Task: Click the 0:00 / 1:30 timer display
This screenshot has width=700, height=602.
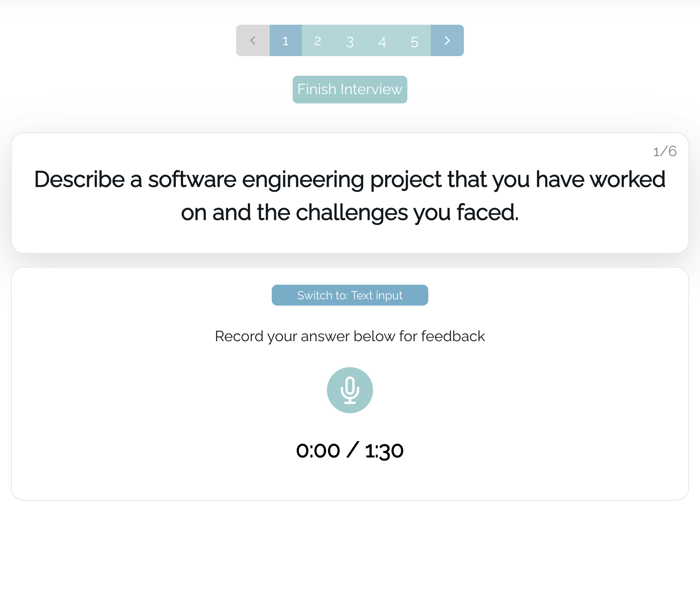Action: click(x=350, y=450)
